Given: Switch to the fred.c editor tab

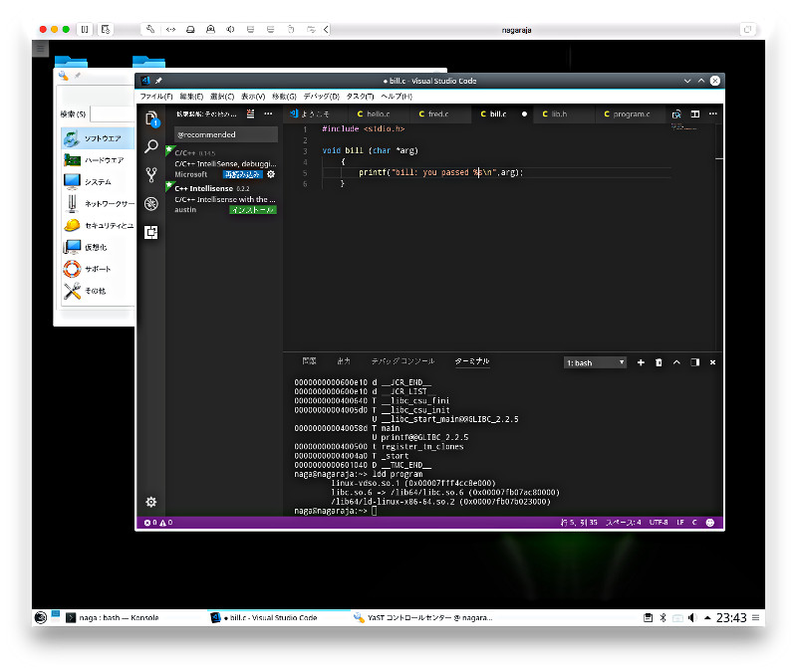Looking at the screenshot, I should click(440, 113).
